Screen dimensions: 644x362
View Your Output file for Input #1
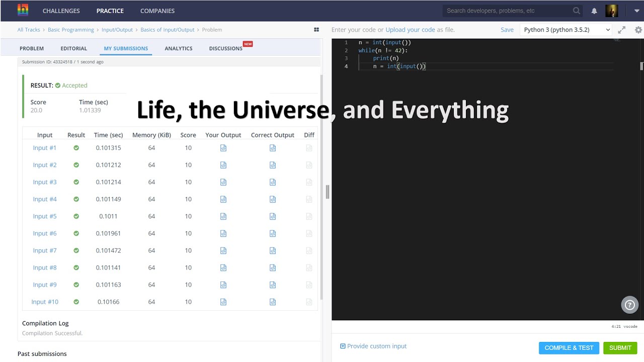click(223, 148)
